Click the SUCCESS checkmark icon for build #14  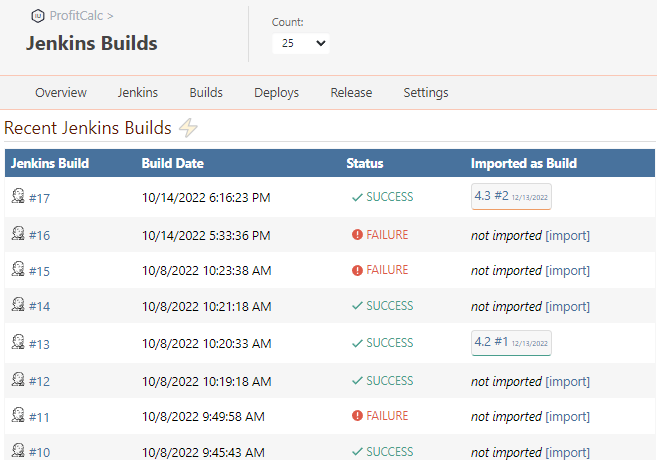(357, 306)
